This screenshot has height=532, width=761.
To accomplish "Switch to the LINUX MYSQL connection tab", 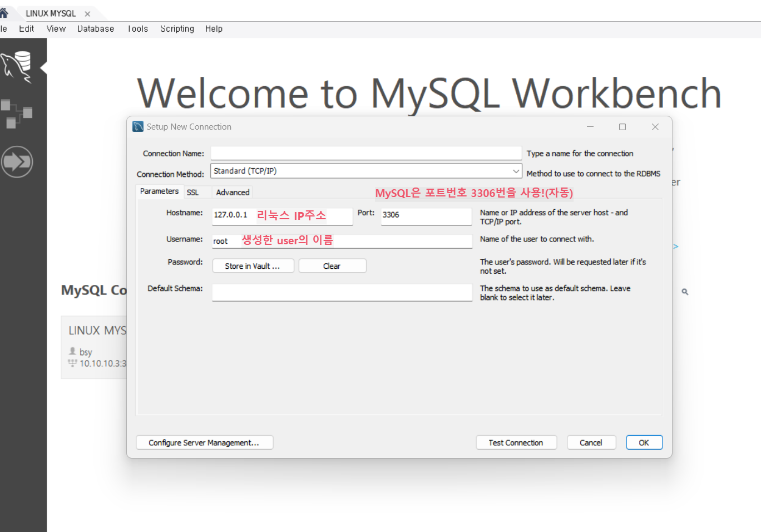I will 51,13.
